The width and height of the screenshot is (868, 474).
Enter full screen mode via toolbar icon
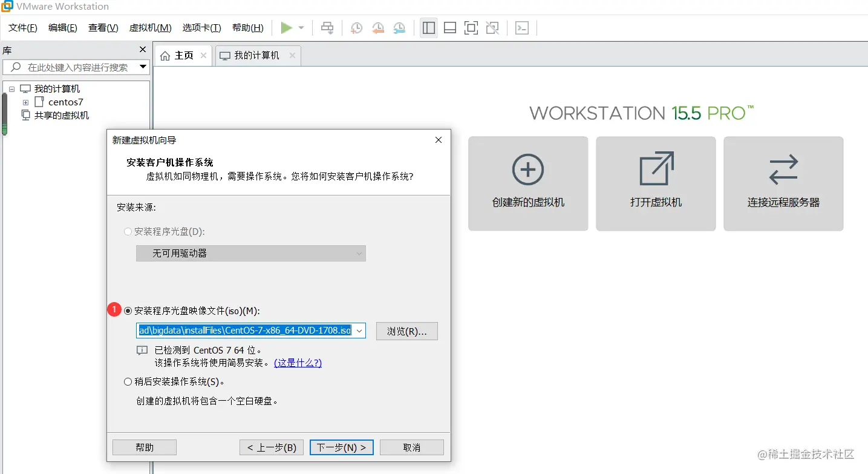pyautogui.click(x=471, y=28)
